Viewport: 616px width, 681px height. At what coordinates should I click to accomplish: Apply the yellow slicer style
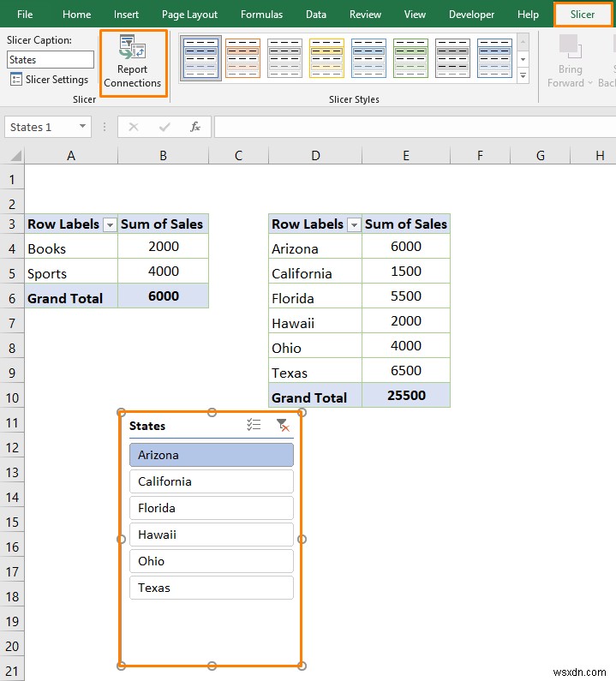click(x=326, y=58)
